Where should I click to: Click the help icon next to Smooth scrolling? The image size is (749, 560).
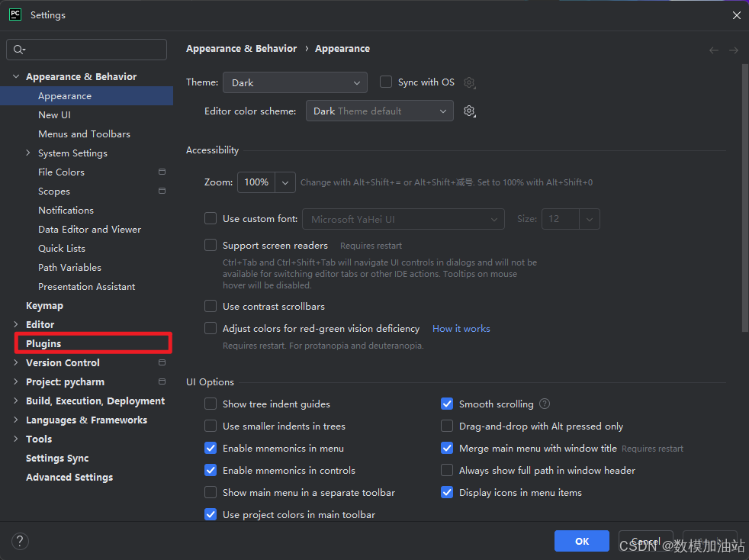pos(545,404)
